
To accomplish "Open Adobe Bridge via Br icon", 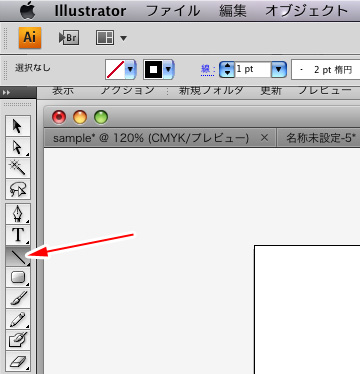I will coord(69,38).
